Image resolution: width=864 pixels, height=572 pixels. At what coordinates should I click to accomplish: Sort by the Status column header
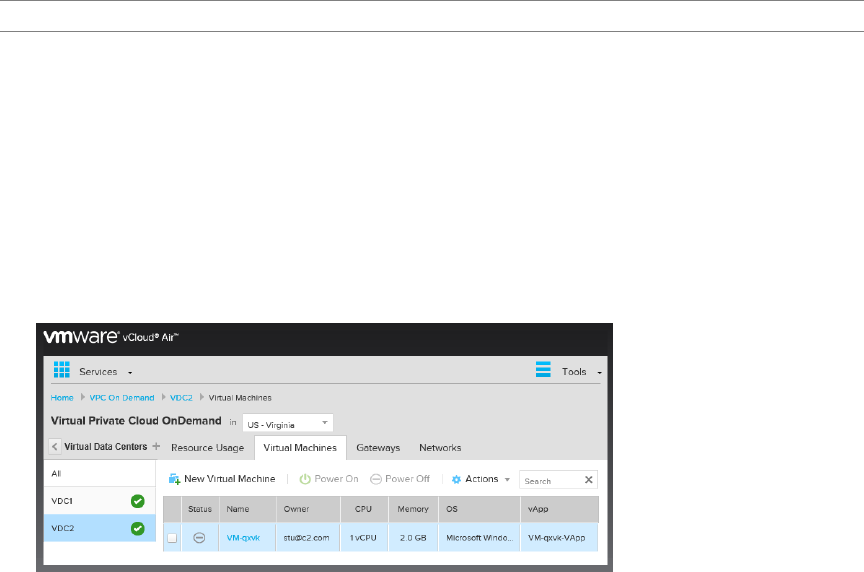click(x=200, y=509)
